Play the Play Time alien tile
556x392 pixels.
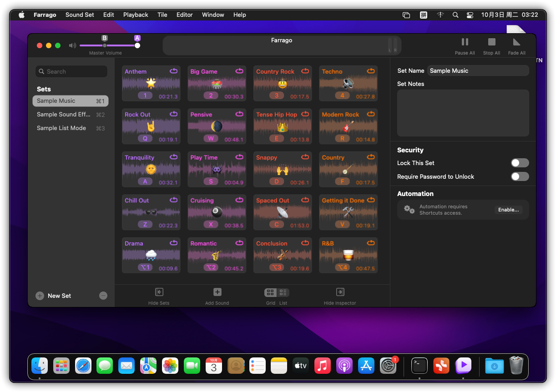click(x=217, y=169)
